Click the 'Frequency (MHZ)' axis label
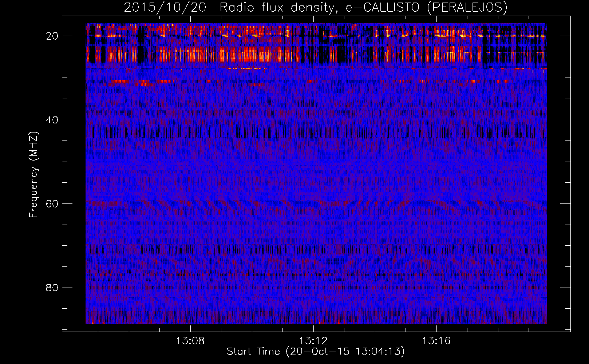 [x=33, y=175]
